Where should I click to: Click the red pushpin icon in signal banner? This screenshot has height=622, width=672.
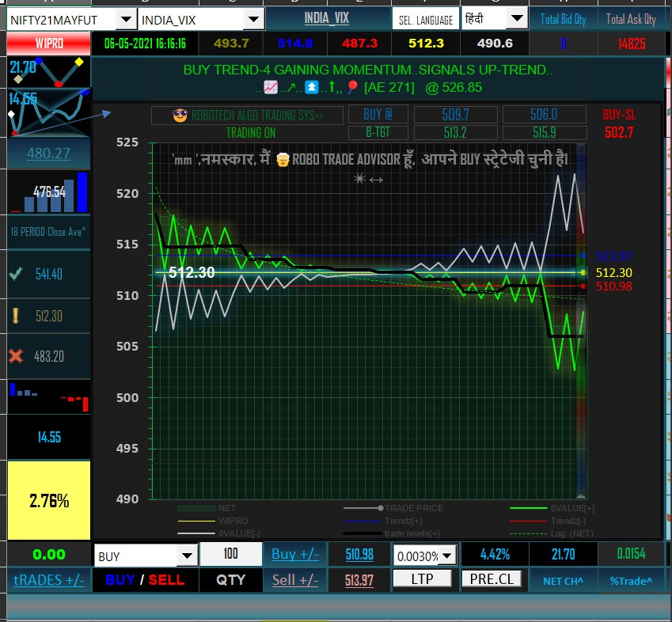coord(352,86)
